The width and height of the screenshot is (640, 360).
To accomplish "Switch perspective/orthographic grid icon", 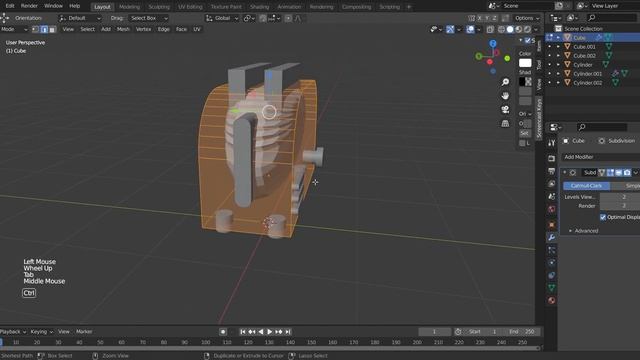I will point(505,123).
